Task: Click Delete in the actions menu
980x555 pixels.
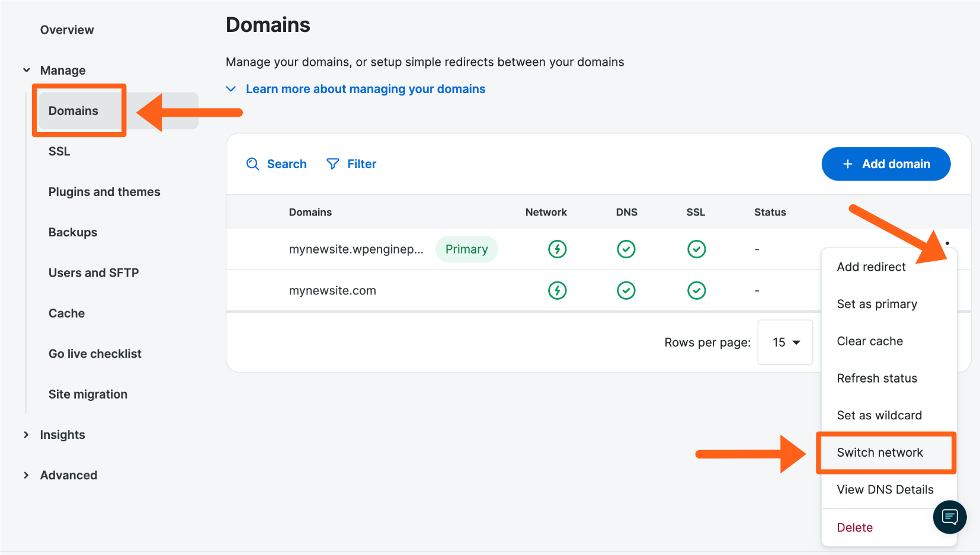Action: 854,527
